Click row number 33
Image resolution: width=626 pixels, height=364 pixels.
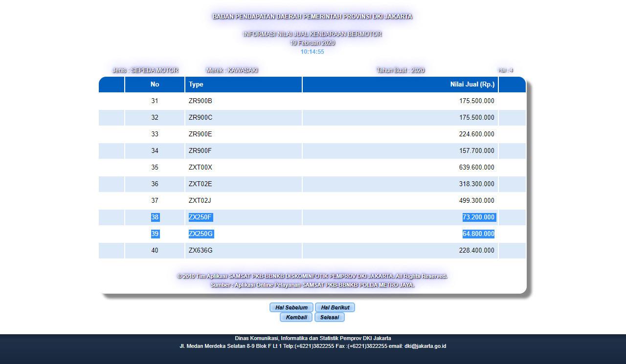[155, 134]
